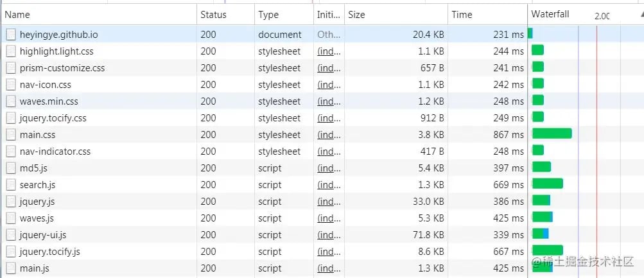The height and width of the screenshot is (278, 644).
Task: Select the jquery.tocify.js request name
Action: click(49, 252)
